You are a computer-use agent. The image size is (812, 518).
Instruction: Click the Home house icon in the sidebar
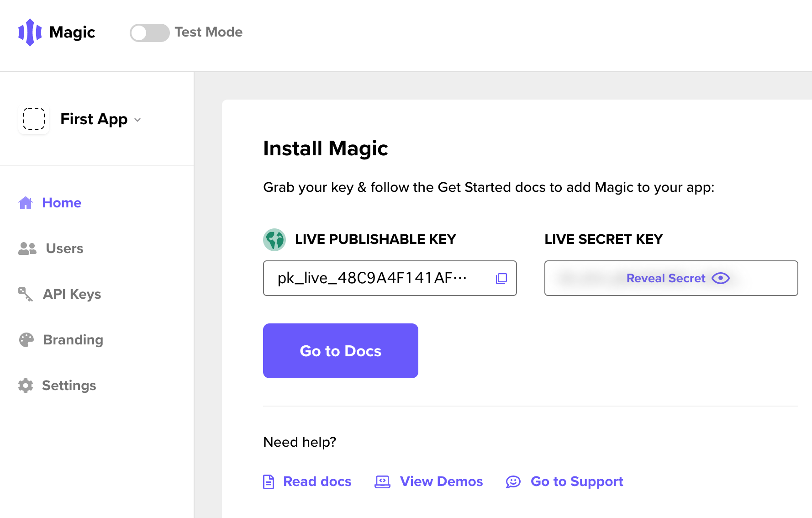pos(26,203)
